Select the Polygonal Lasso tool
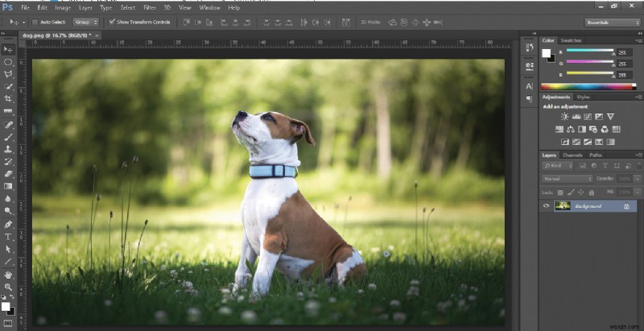The image size is (644, 331). (x=8, y=75)
